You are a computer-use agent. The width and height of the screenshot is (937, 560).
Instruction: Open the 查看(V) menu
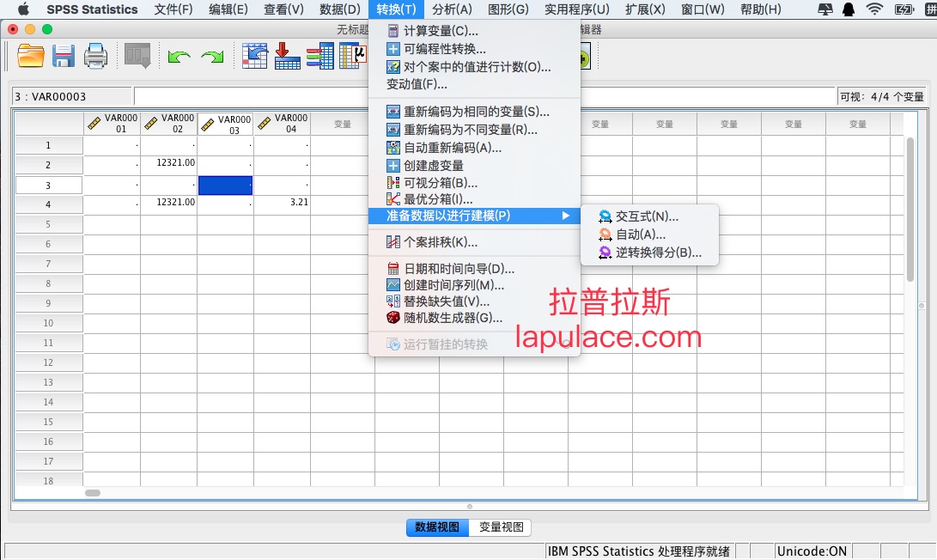click(283, 9)
